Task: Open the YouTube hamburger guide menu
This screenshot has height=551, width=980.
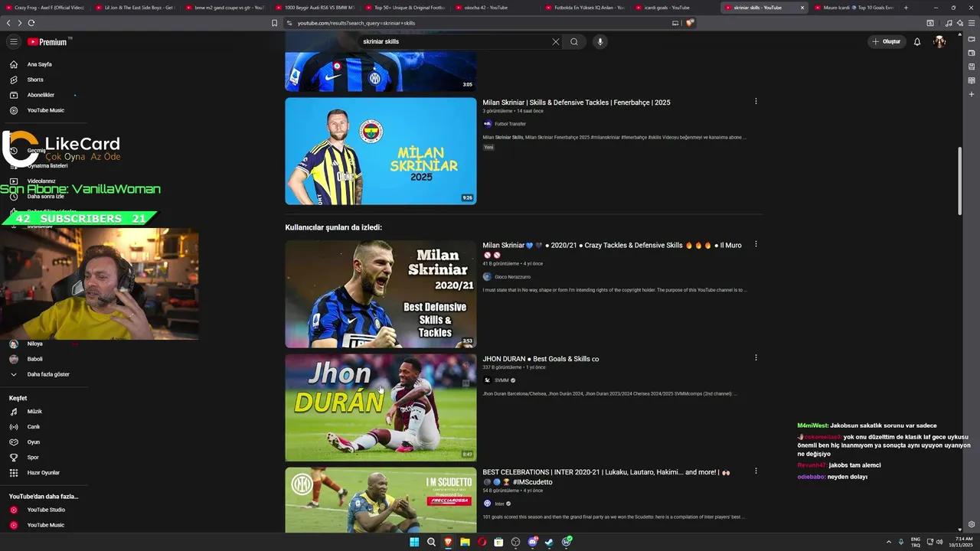Action: tap(13, 41)
